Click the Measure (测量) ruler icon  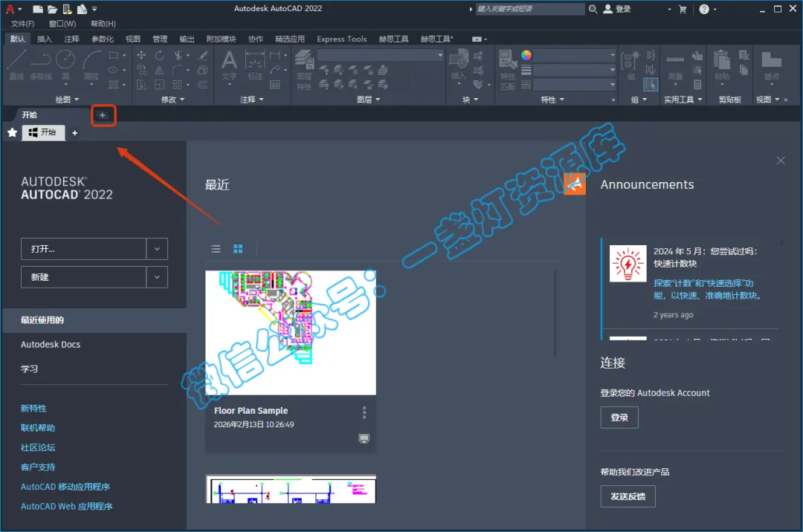pyautogui.click(x=675, y=65)
